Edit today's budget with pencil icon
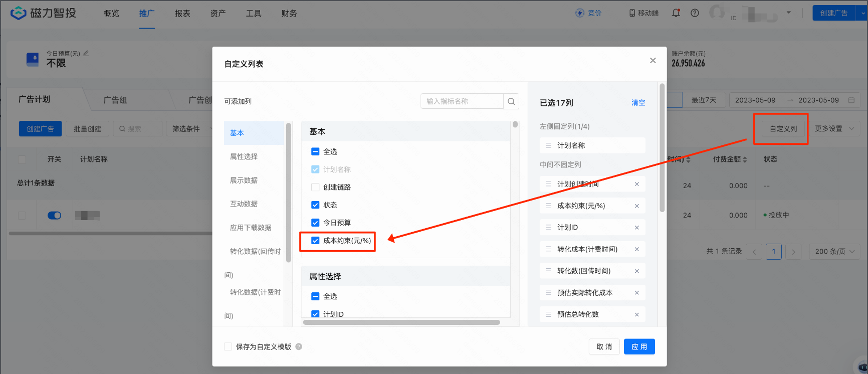This screenshot has width=868, height=374. point(86,53)
